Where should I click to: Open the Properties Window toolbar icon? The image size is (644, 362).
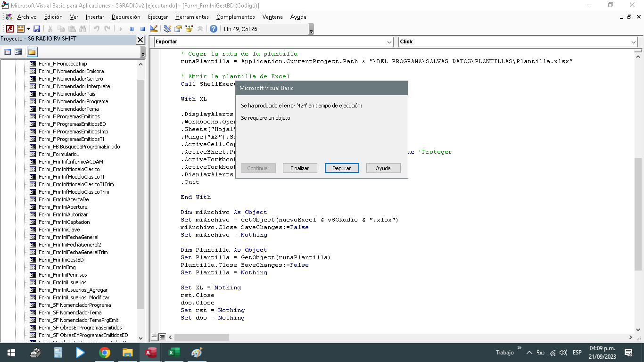point(178,29)
